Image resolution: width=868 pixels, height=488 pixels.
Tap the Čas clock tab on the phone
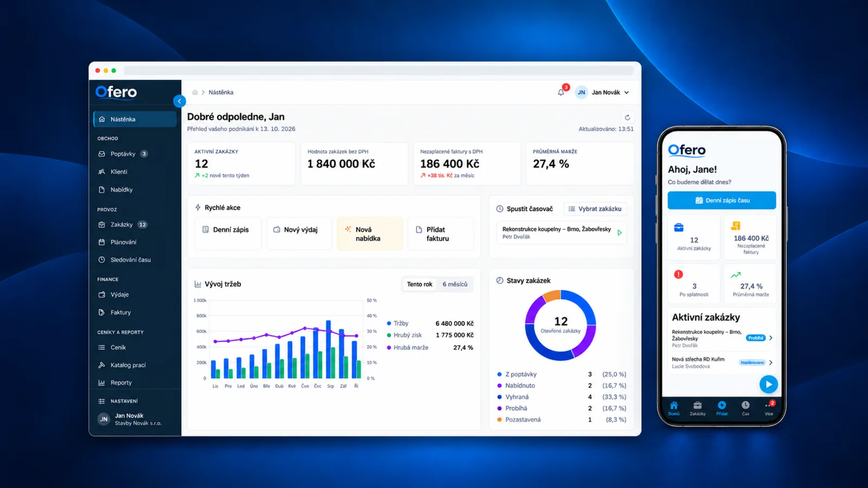pos(746,408)
